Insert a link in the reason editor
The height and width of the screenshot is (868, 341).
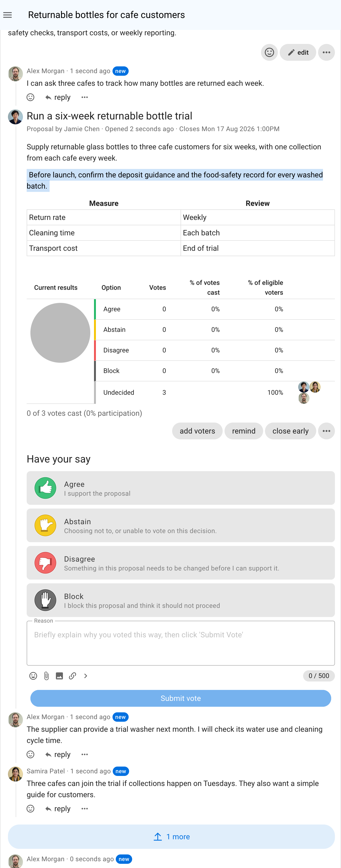point(73,676)
